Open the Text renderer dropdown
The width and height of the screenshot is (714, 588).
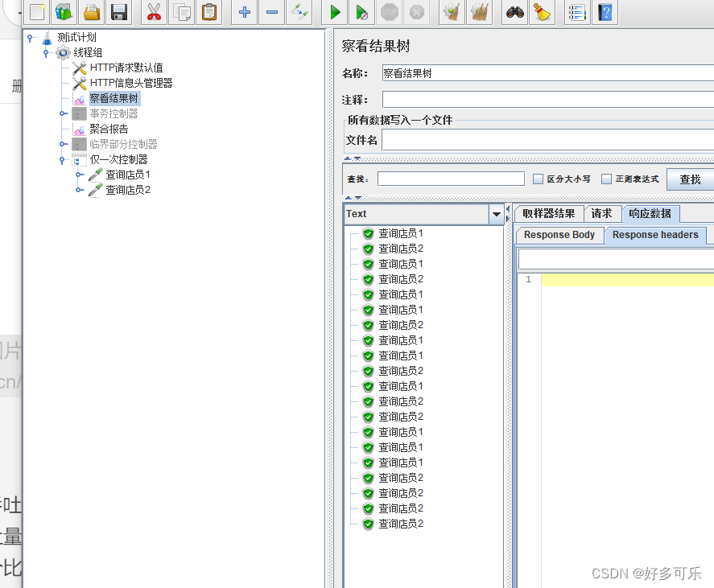[x=496, y=214]
